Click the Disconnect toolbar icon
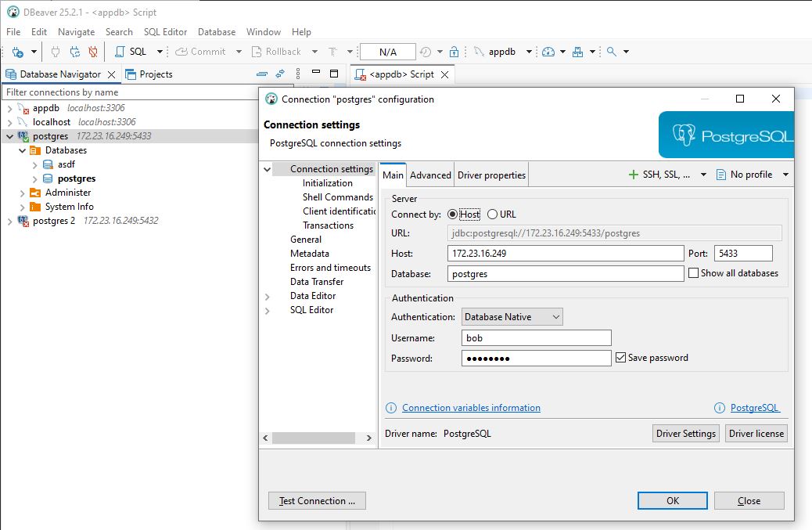This screenshot has width=812, height=530. 93,52
